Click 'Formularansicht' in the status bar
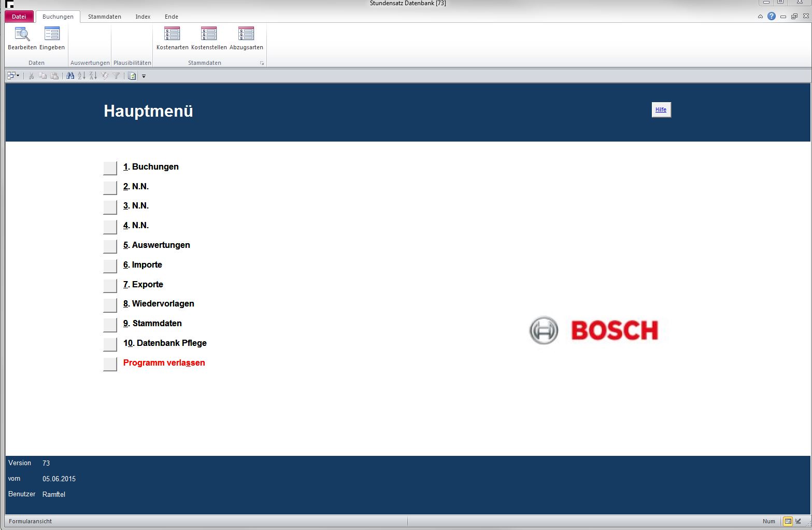812x530 pixels. click(x=30, y=521)
